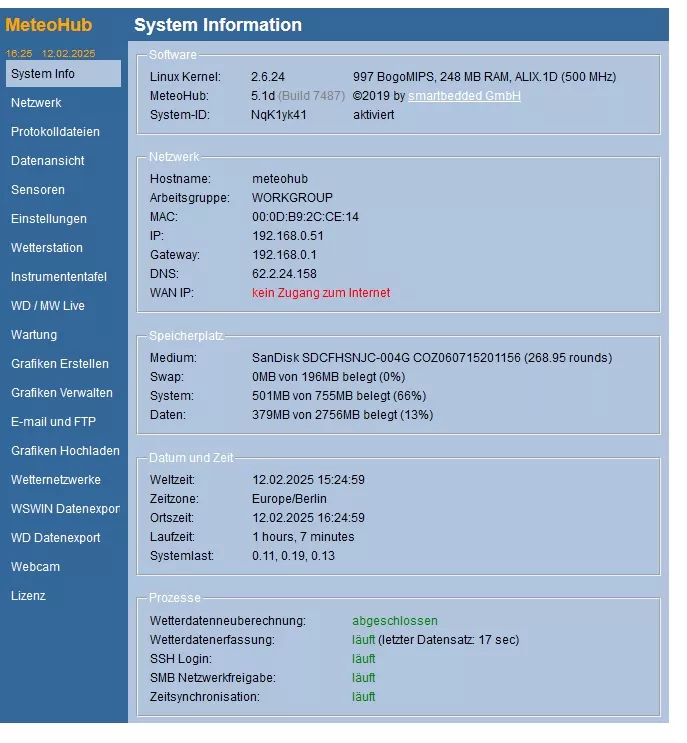Click the System Information page heading

tap(218, 25)
